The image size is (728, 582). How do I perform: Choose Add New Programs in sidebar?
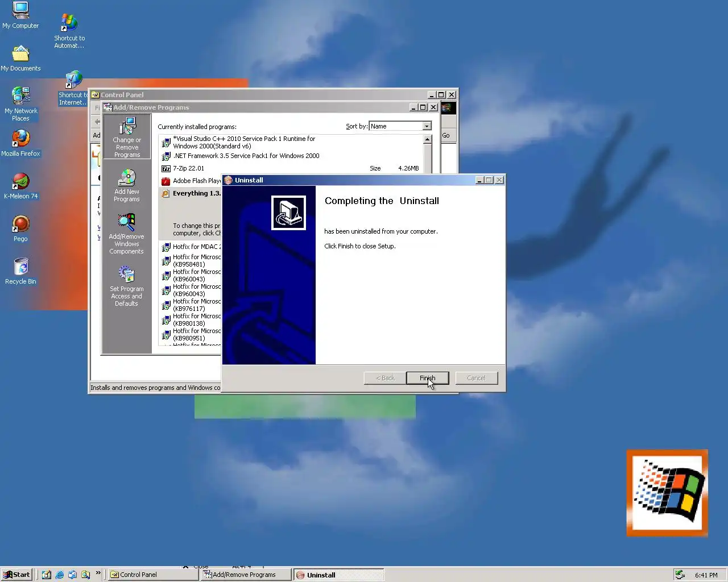point(126,186)
